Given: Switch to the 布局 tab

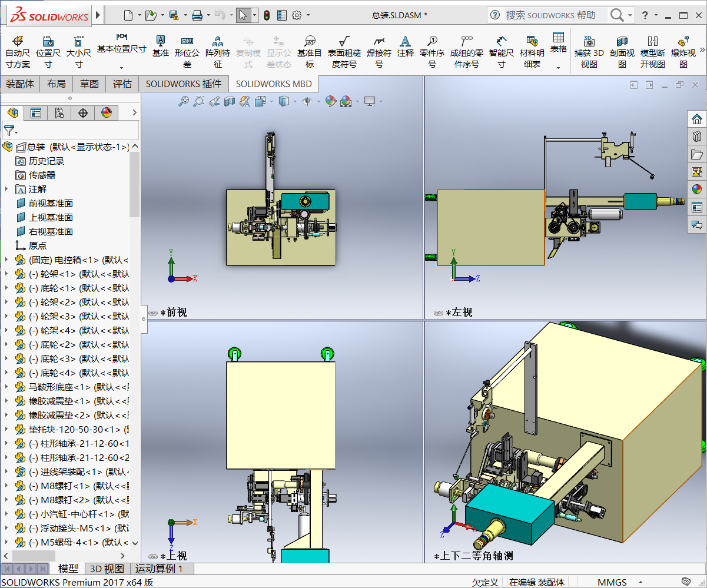Looking at the screenshot, I should [x=57, y=84].
